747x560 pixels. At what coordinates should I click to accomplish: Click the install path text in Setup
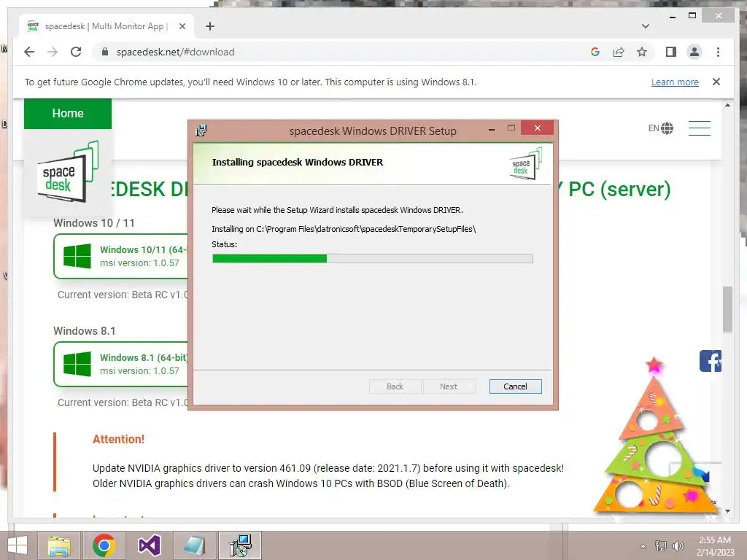tap(344, 229)
